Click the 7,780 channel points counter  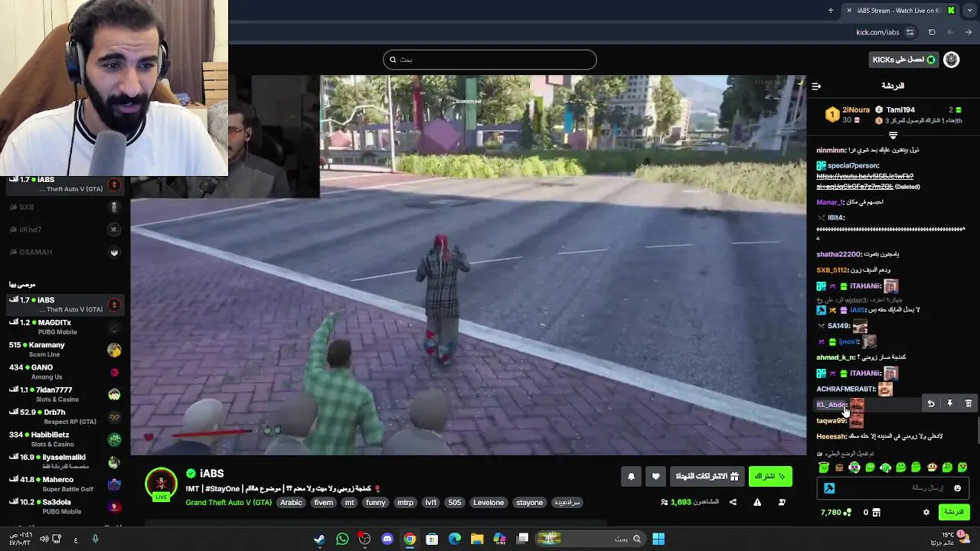coord(835,512)
